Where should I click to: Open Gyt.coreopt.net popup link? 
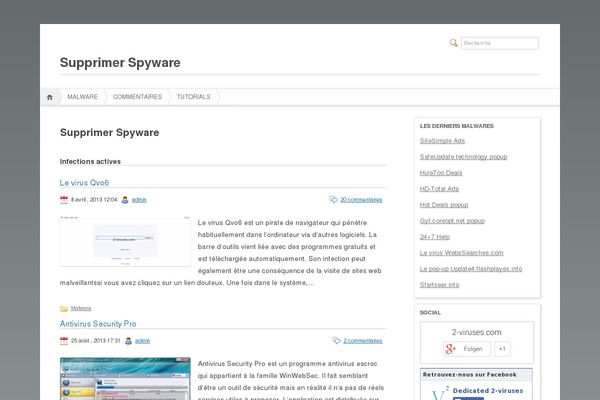coord(452,221)
